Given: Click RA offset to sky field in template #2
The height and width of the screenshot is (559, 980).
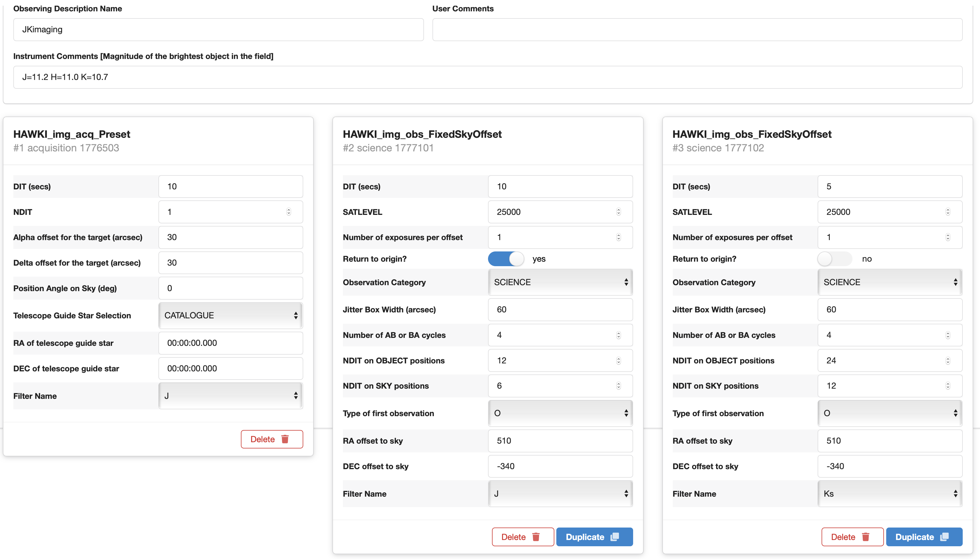Looking at the screenshot, I should [560, 441].
